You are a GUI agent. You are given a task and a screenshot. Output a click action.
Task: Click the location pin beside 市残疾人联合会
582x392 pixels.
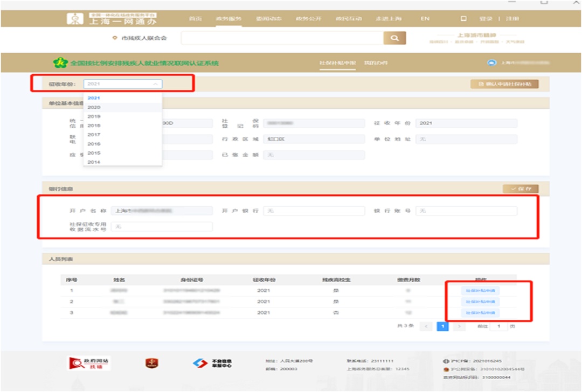coord(114,38)
